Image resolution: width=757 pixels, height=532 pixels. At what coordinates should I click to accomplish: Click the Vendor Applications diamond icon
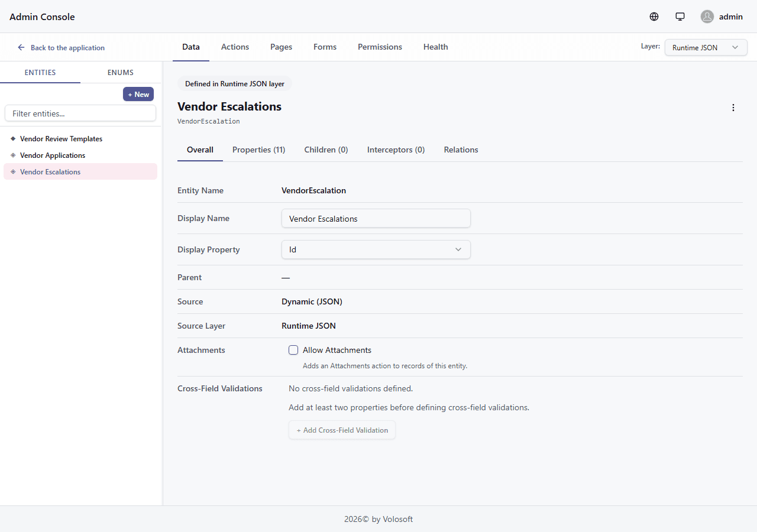tap(13, 155)
